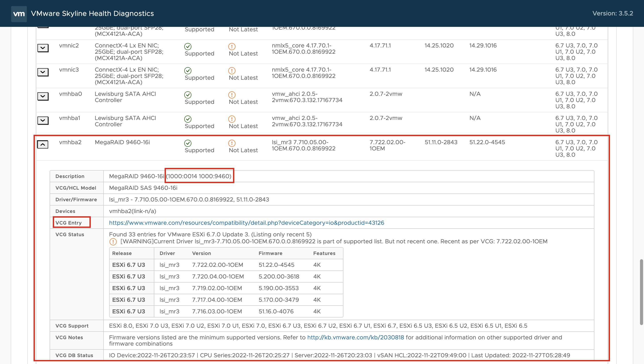Click the 7.717.04.00-1OEM version cell
This screenshot has width=644, height=364.
click(x=217, y=300)
